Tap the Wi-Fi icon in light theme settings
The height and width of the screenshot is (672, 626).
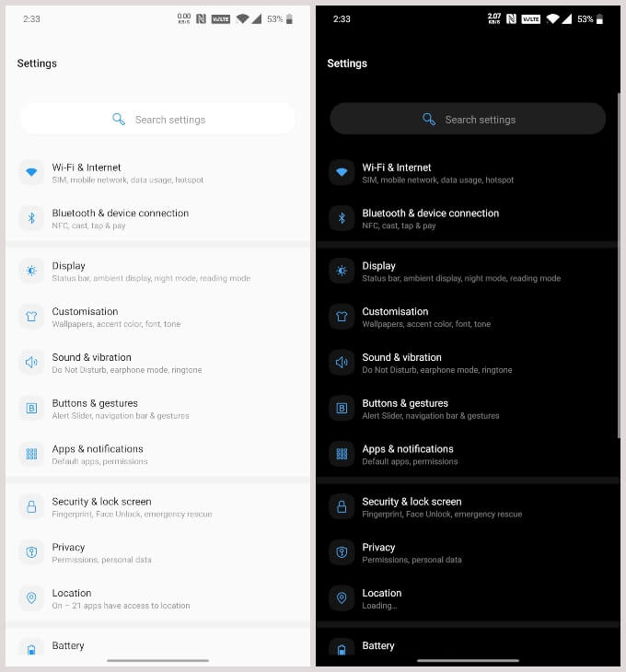pyautogui.click(x=31, y=172)
